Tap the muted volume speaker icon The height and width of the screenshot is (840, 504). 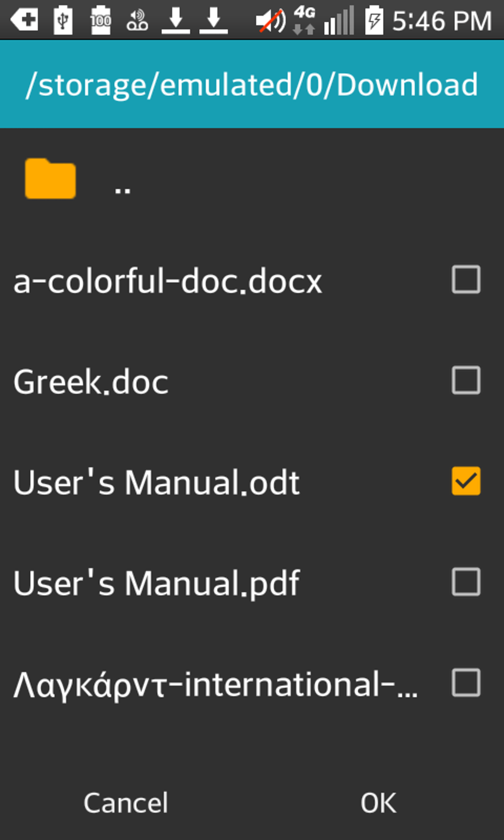coord(270,21)
